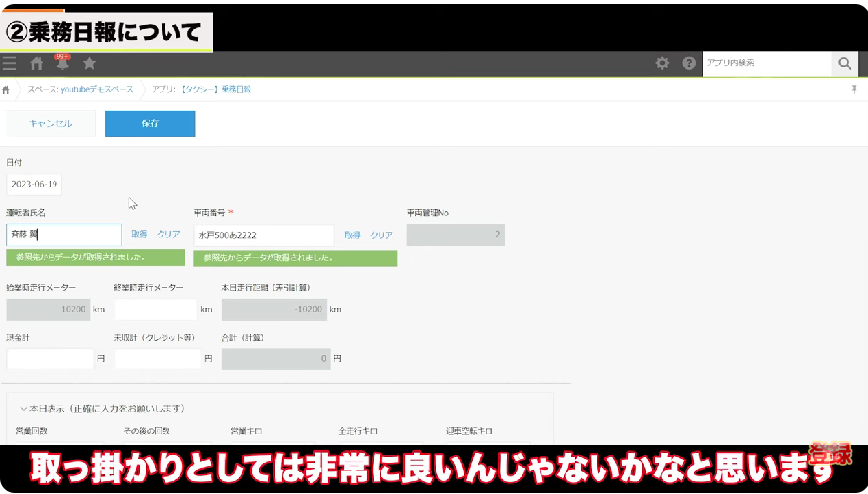Click クリア next to vehicle number field
This screenshot has height=494, width=868.
(x=381, y=235)
